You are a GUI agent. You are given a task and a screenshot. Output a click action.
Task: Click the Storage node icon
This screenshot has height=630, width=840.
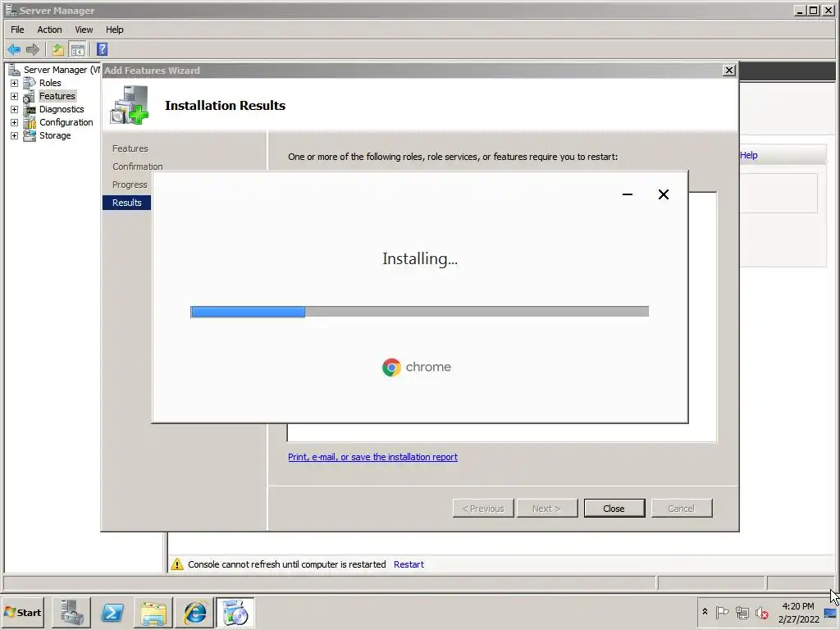[x=30, y=135]
